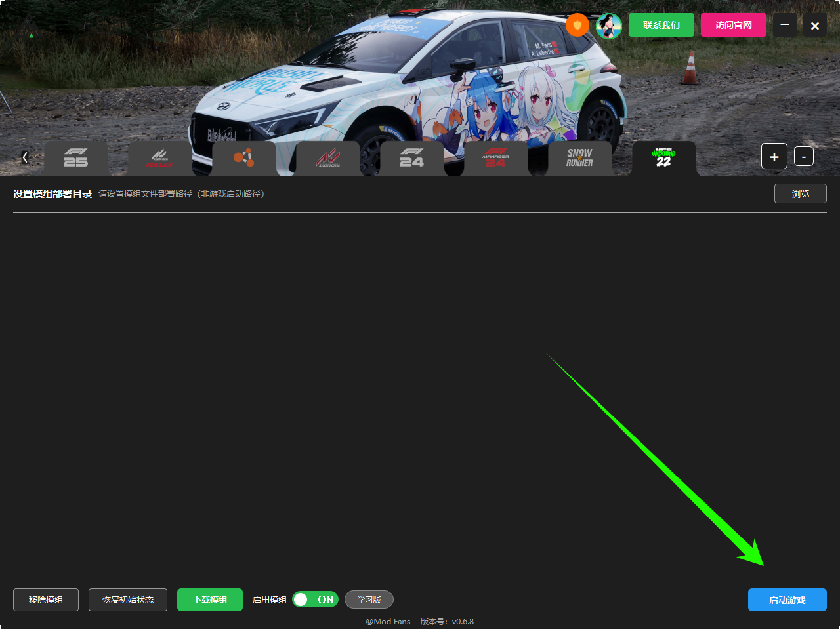This screenshot has height=629, width=840.
Task: Click the 浏览 browse button
Action: (801, 193)
